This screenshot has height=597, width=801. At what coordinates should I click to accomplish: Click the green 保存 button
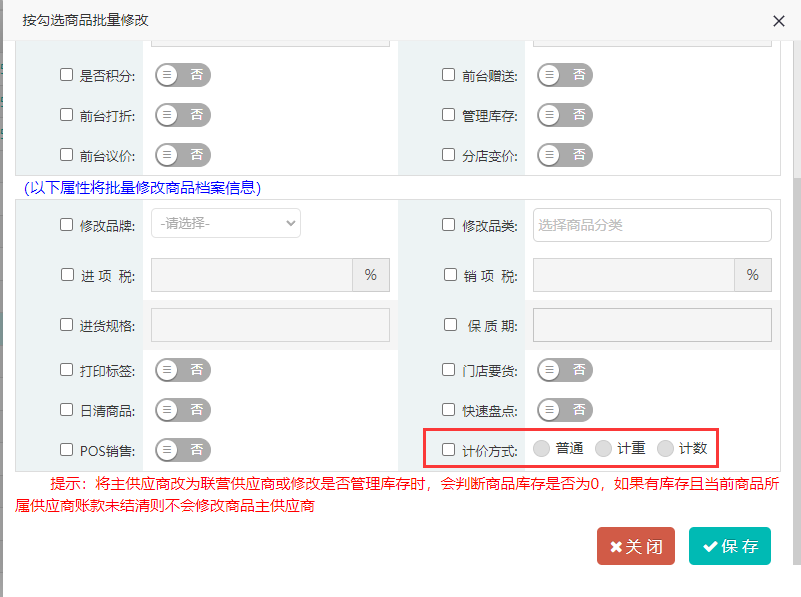pos(729,546)
